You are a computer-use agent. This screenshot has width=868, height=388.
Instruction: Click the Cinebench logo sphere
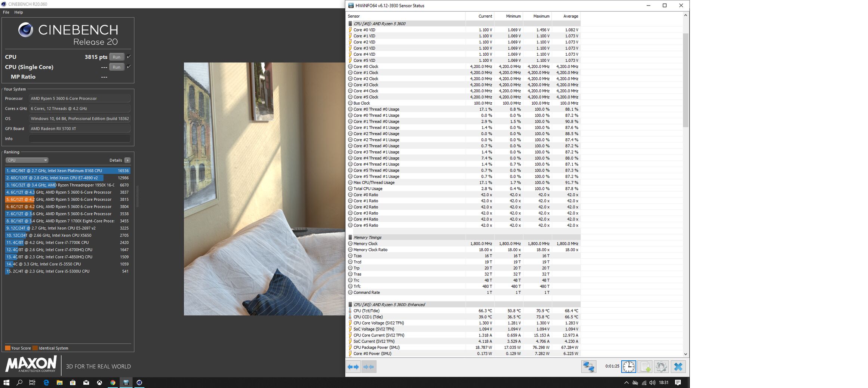(26, 30)
